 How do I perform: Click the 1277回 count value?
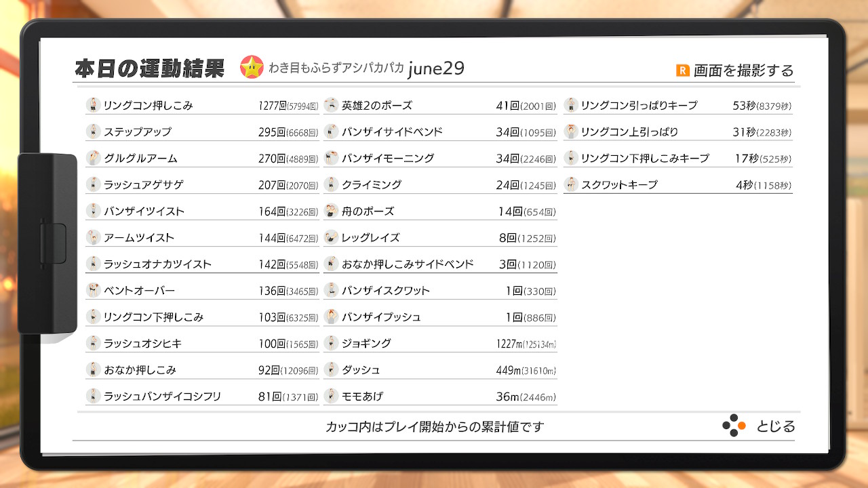pyautogui.click(x=272, y=106)
